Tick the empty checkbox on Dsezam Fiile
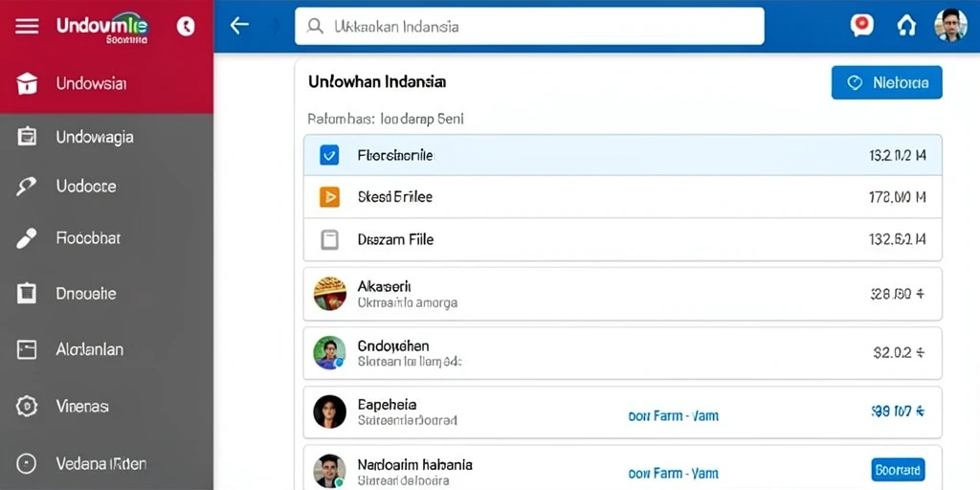The height and width of the screenshot is (490, 980). [x=329, y=239]
